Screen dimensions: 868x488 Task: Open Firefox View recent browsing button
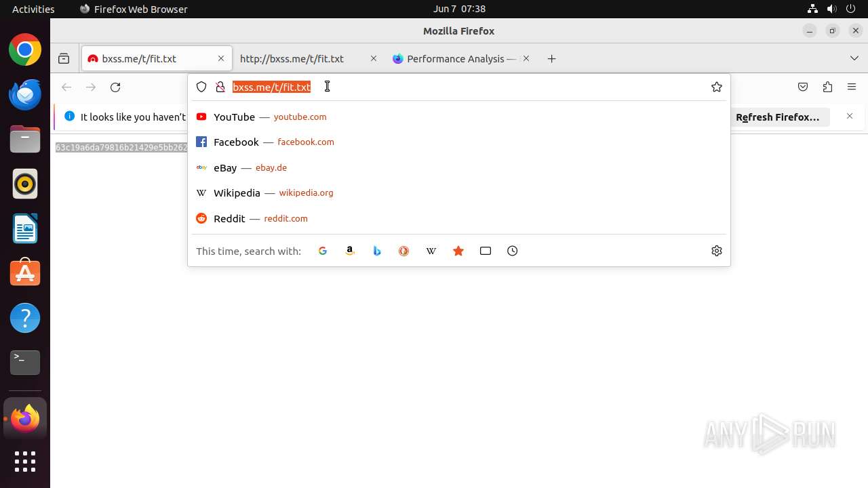(64, 59)
